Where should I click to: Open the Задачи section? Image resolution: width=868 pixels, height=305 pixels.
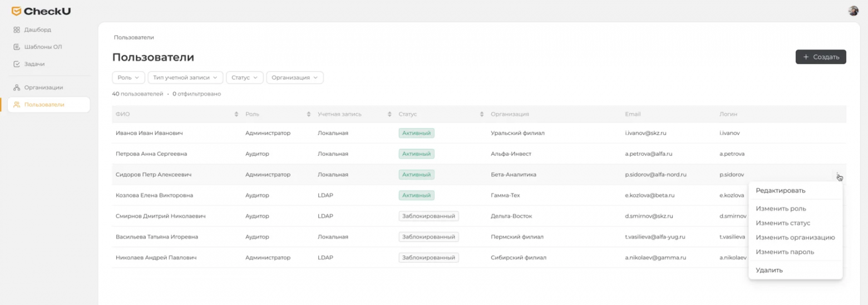pos(34,64)
